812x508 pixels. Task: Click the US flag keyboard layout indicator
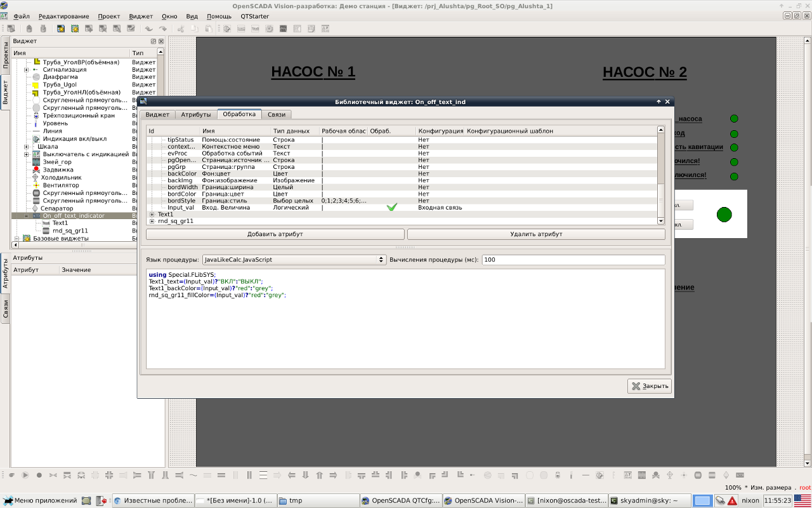click(x=802, y=500)
